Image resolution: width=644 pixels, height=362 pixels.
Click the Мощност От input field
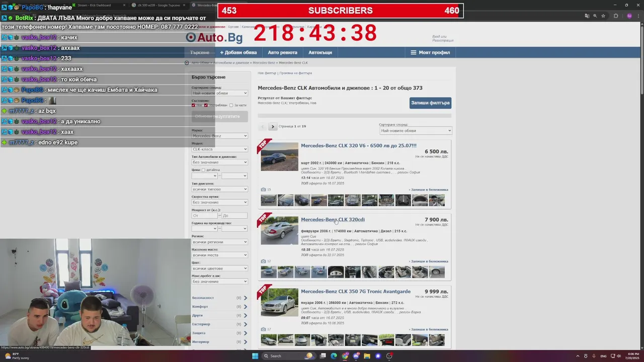(204, 216)
